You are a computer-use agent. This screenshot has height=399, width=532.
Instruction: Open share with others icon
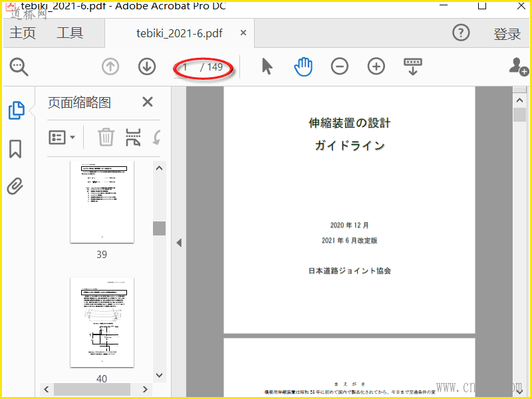pos(519,66)
